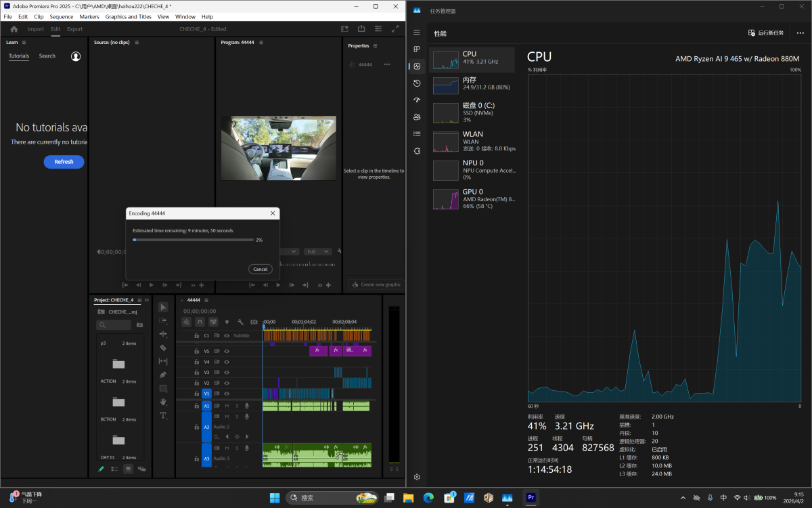This screenshot has height=508, width=812.
Task: Switch to the Export tab
Action: click(74, 29)
